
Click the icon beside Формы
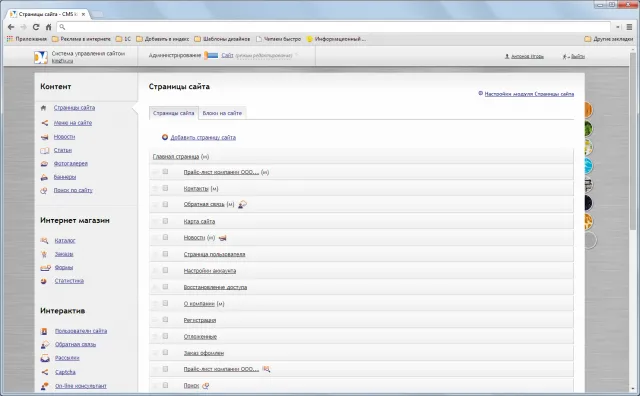pos(45,268)
